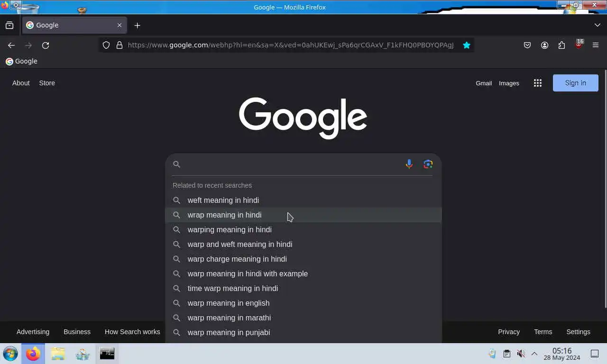Image resolution: width=607 pixels, height=364 pixels.
Task: Select suggestion wrap meaning in hindi
Action: [x=303, y=215]
